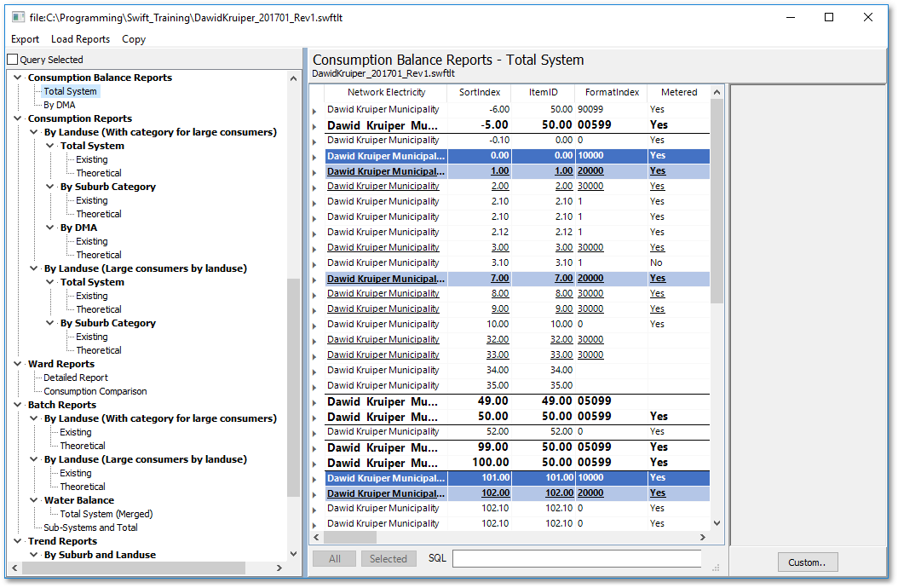Click table vertical scrollbar up arrow
The height and width of the screenshot is (588, 898).
(717, 92)
